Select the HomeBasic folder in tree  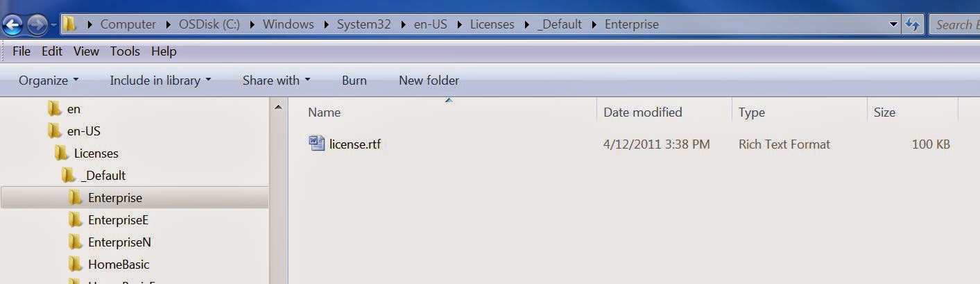coord(109,265)
